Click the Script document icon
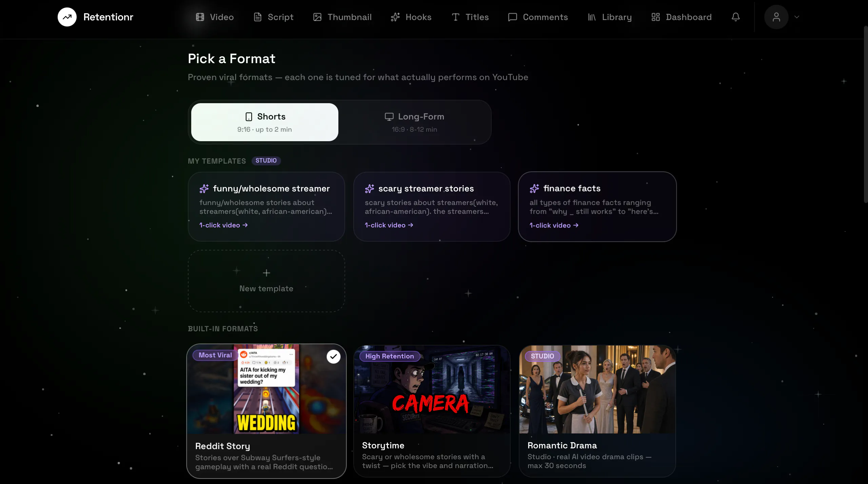The image size is (868, 484). pyautogui.click(x=258, y=17)
